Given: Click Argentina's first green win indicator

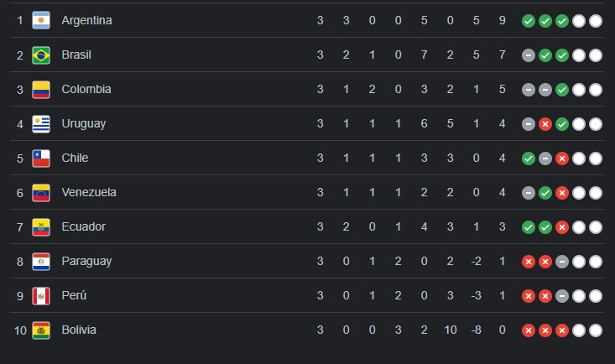Looking at the screenshot, I should click(x=529, y=21).
